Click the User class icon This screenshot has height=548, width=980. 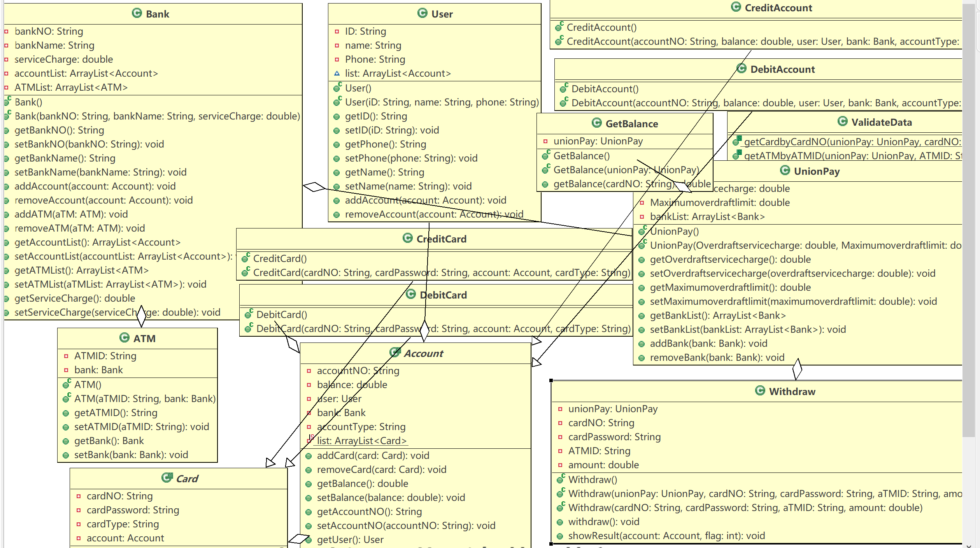[422, 13]
